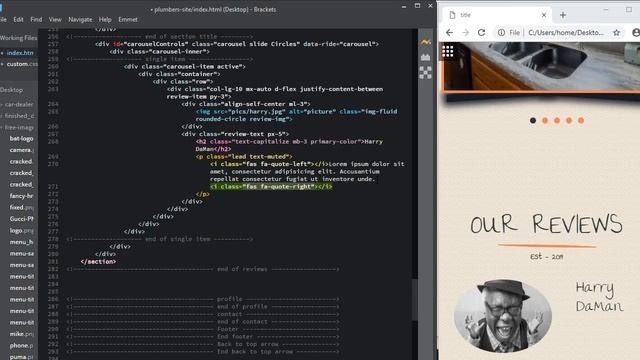The width and height of the screenshot is (640, 360).
Task: Click the Chrome address bar URL
Action: (566, 33)
